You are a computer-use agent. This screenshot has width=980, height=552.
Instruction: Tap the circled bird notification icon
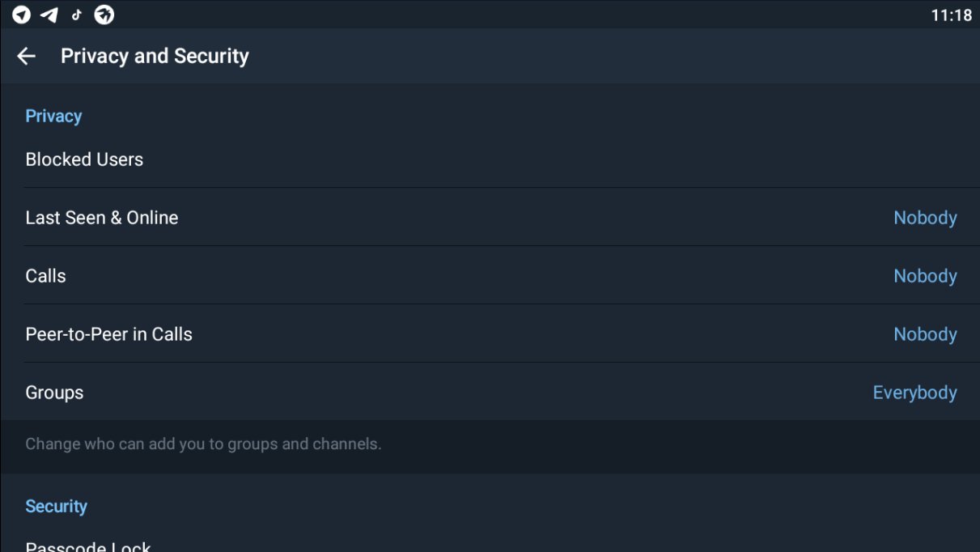pos(104,15)
